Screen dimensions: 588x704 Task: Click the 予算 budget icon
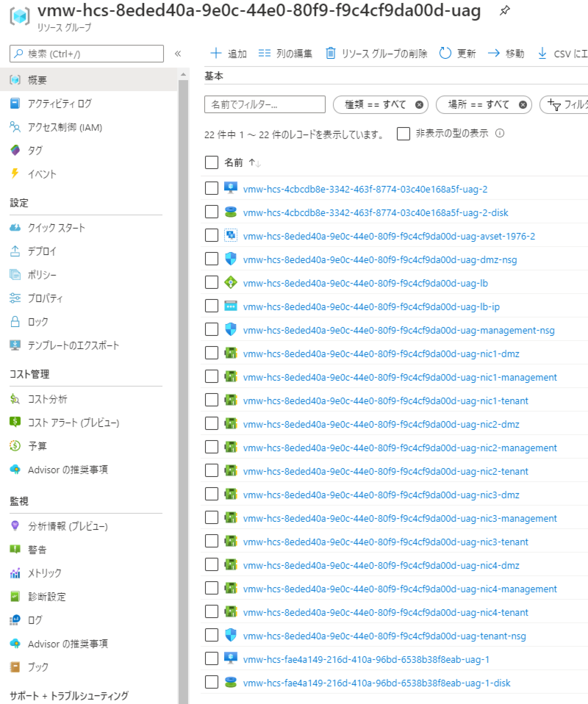pos(15,446)
